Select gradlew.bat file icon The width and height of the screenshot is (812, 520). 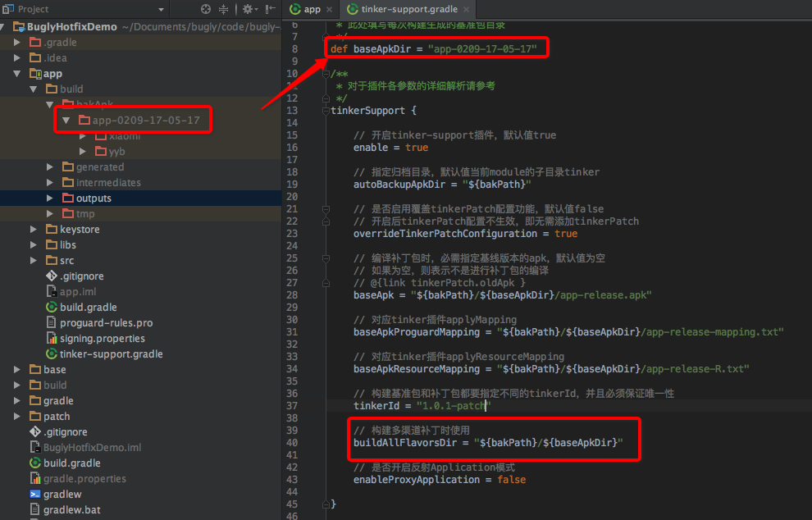[35, 509]
